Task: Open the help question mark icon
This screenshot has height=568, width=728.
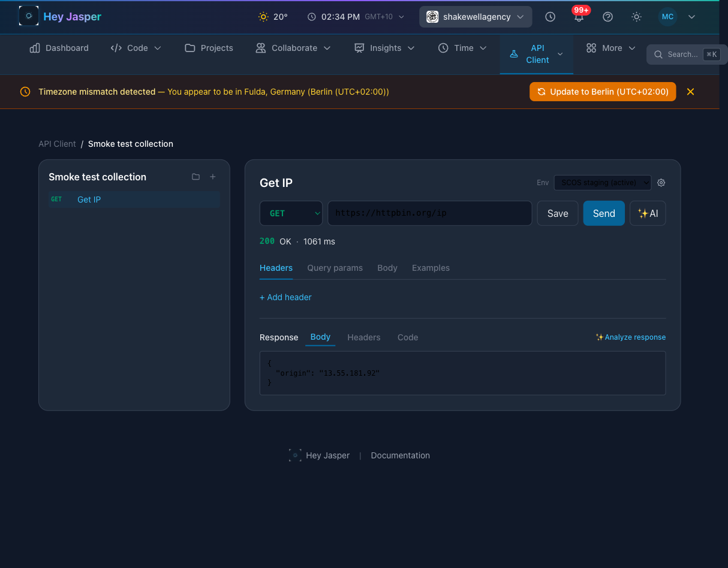Action: (x=608, y=17)
